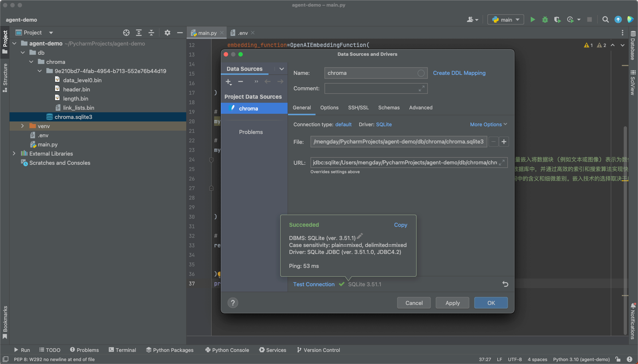Image resolution: width=638 pixels, height=364 pixels.
Task: Edit DBMS version pencil icon
Action: point(360,236)
